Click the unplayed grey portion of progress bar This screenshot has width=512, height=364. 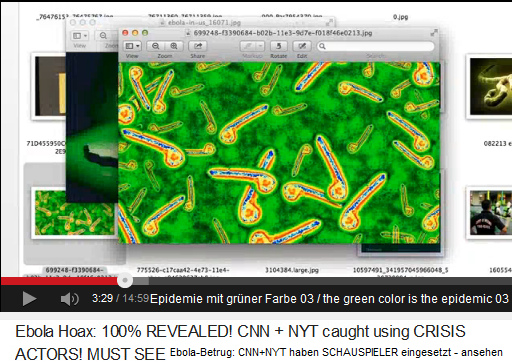click(x=330, y=281)
